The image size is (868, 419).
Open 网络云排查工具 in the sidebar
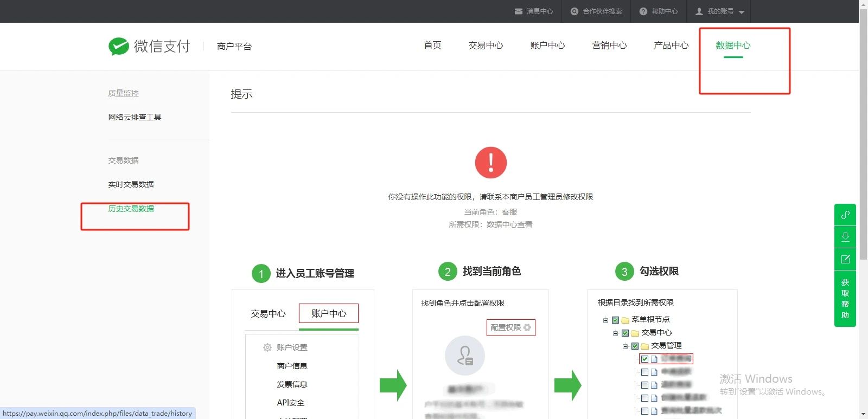pos(135,117)
